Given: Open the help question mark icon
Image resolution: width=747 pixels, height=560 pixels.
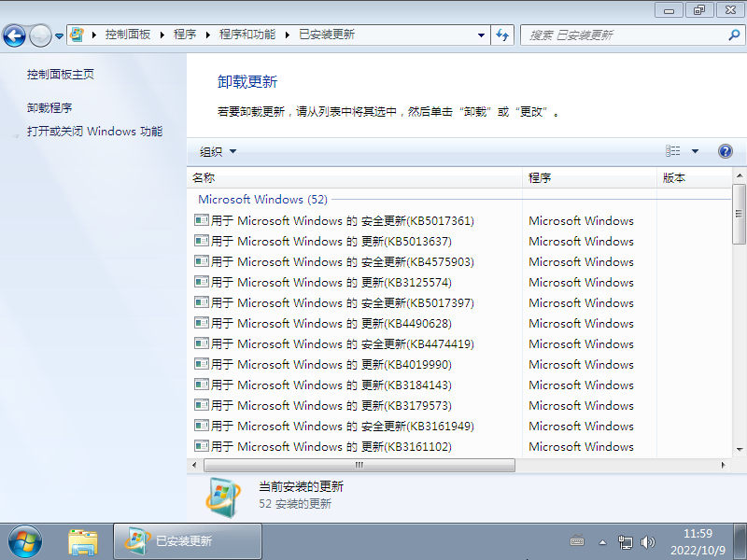Looking at the screenshot, I should click(725, 151).
